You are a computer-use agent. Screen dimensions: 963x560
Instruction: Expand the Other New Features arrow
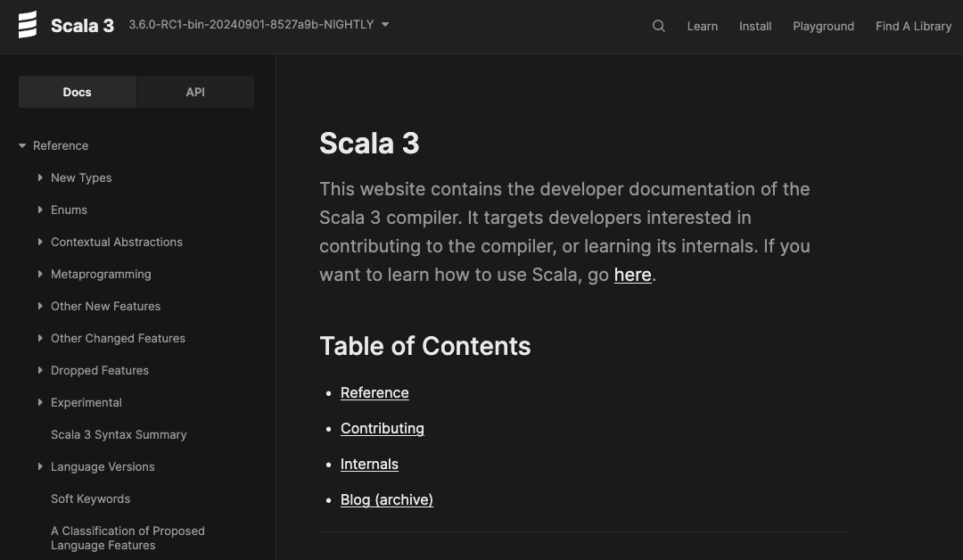(x=40, y=306)
